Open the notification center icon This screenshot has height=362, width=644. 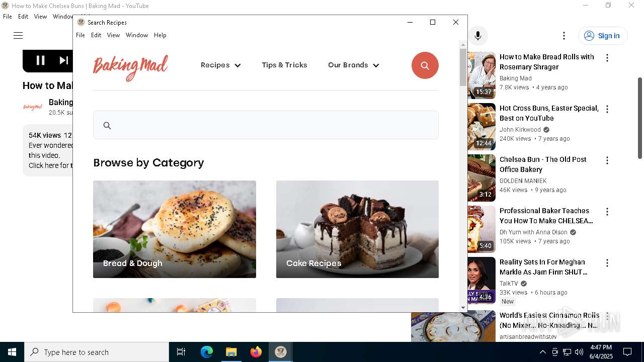click(x=627, y=352)
